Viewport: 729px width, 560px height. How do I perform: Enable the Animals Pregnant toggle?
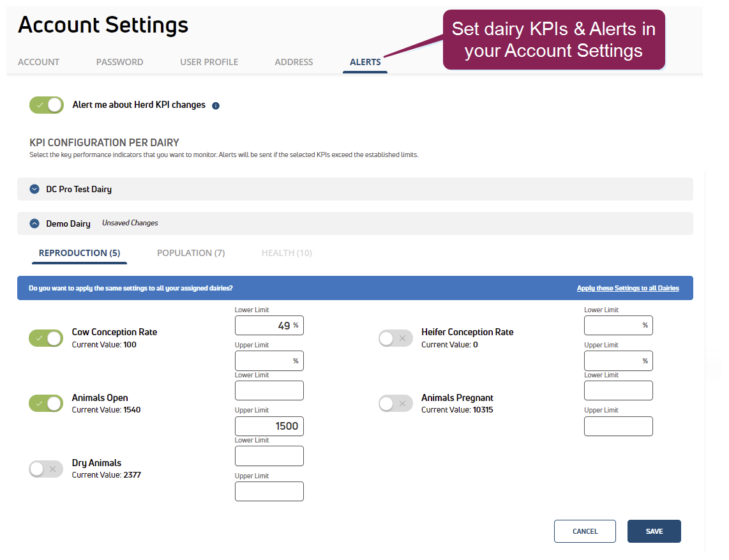[396, 404]
